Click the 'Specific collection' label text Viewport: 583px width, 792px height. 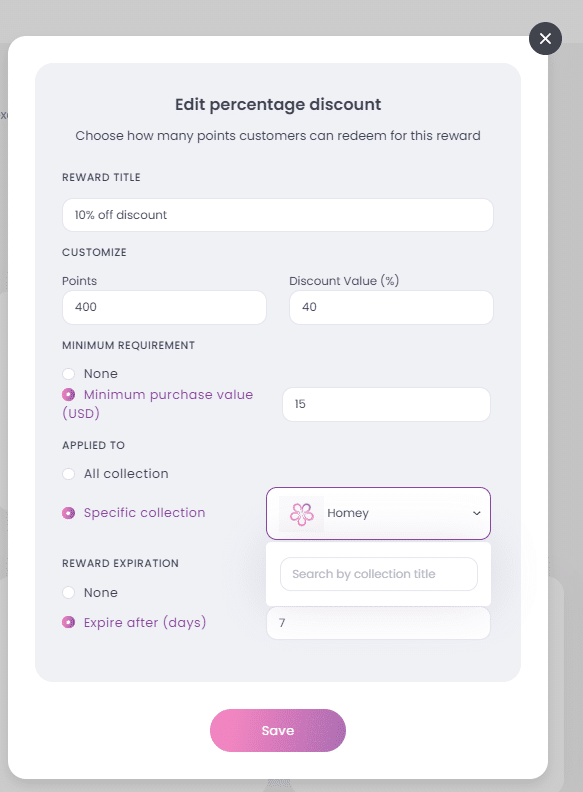click(144, 513)
